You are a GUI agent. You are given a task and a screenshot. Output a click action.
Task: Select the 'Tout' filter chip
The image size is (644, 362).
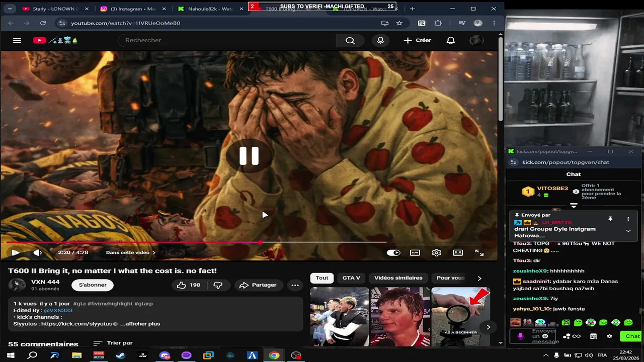pos(322,278)
